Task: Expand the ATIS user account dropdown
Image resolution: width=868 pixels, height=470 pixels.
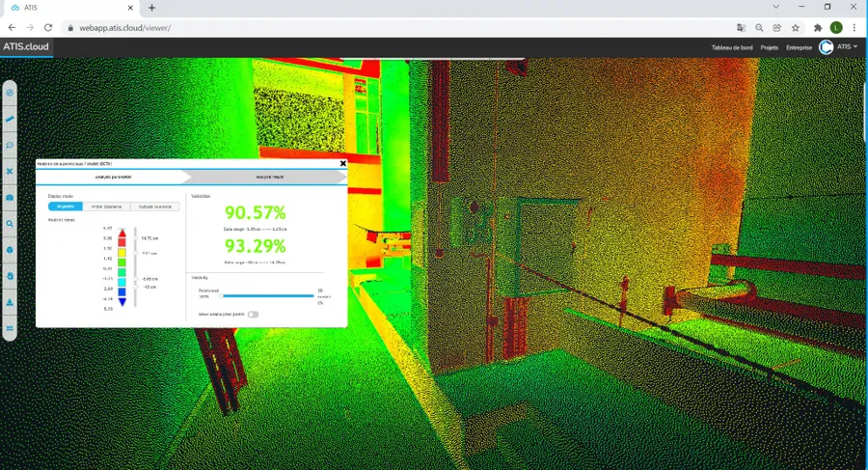Action: (x=847, y=46)
